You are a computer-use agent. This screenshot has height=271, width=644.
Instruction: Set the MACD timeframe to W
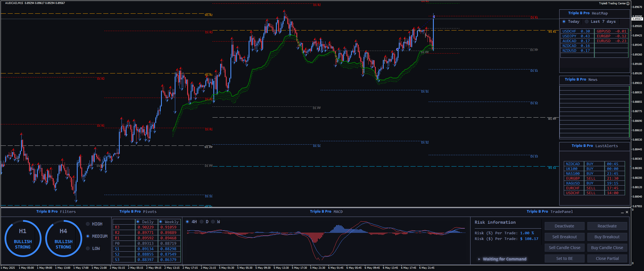tap(213, 222)
